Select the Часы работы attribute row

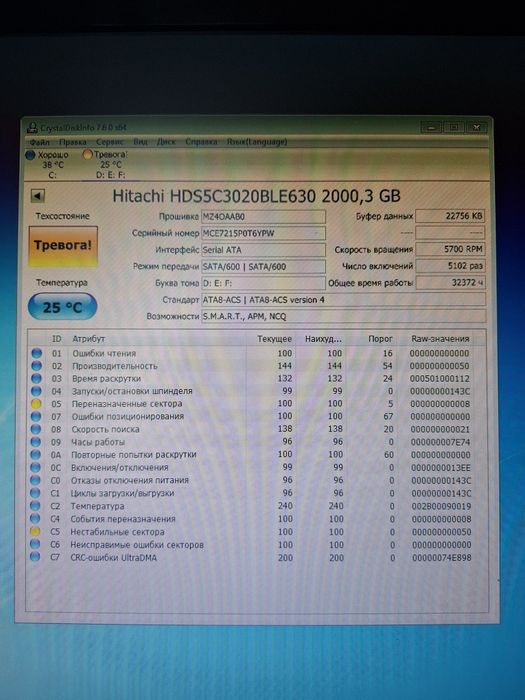254,442
